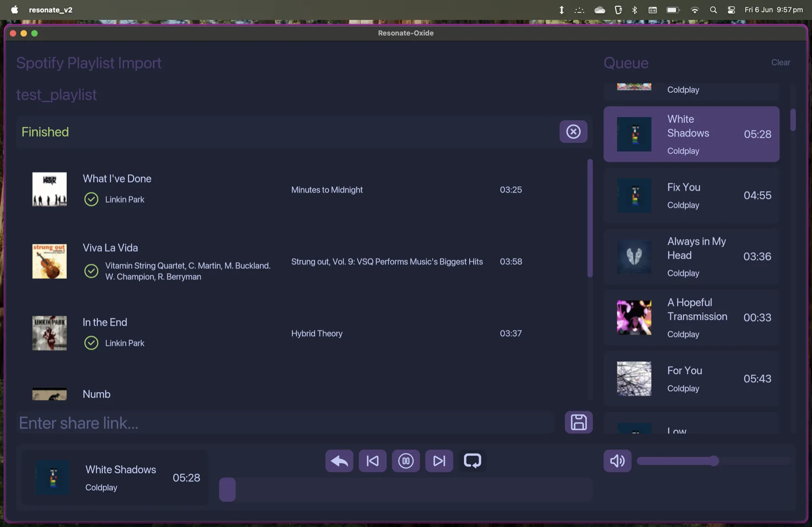The height and width of the screenshot is (527, 812).
Task: Adjust the volume slider handle
Action: 714,461
